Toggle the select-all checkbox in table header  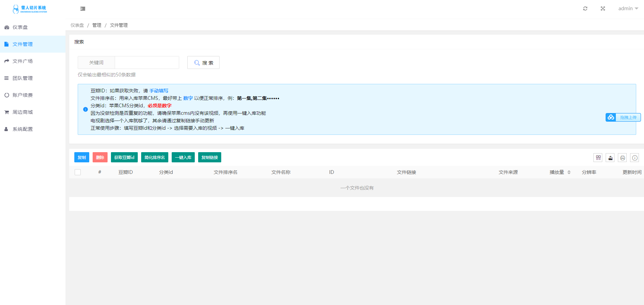pos(78,172)
